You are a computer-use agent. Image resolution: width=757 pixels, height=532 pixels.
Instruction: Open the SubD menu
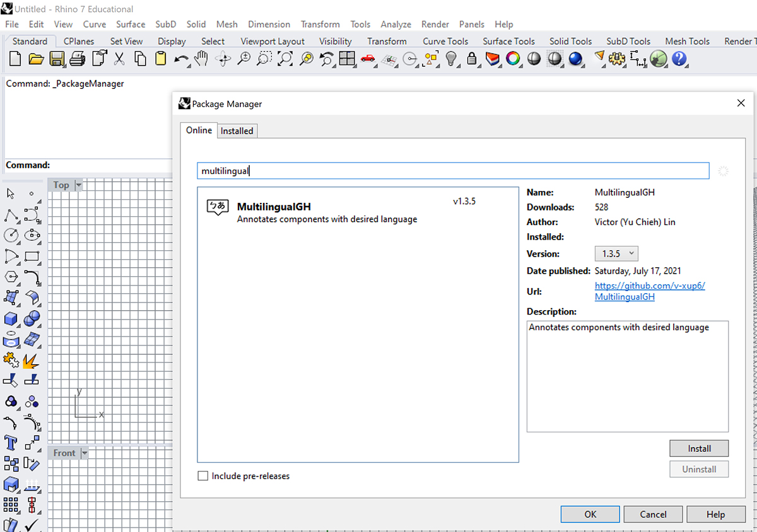tap(166, 24)
